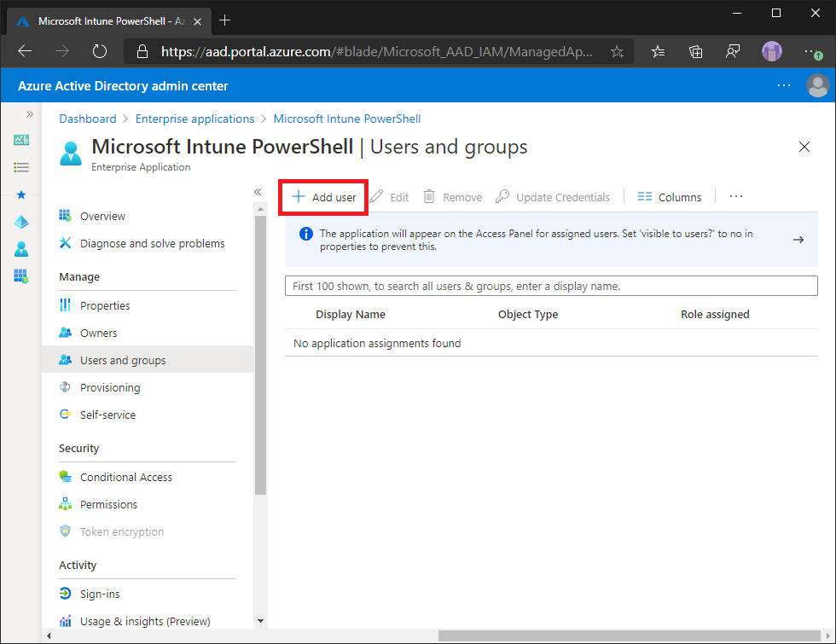This screenshot has width=836, height=644.
Task: Click the browser feedback icon
Action: pyautogui.click(x=733, y=52)
